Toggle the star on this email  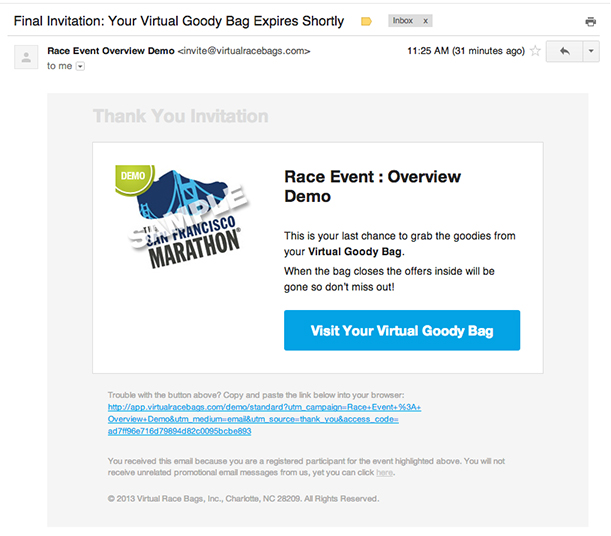(x=535, y=51)
